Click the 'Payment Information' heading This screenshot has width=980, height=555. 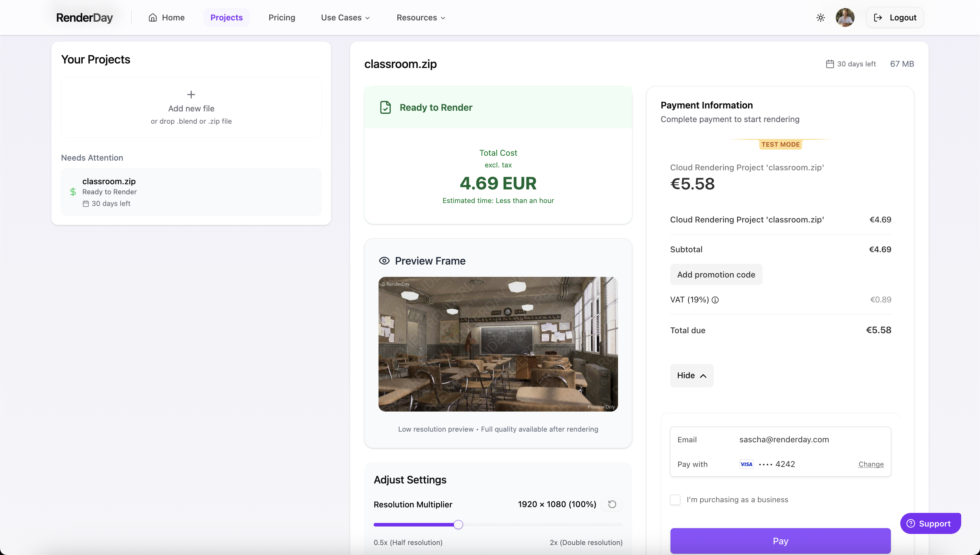[x=706, y=105]
